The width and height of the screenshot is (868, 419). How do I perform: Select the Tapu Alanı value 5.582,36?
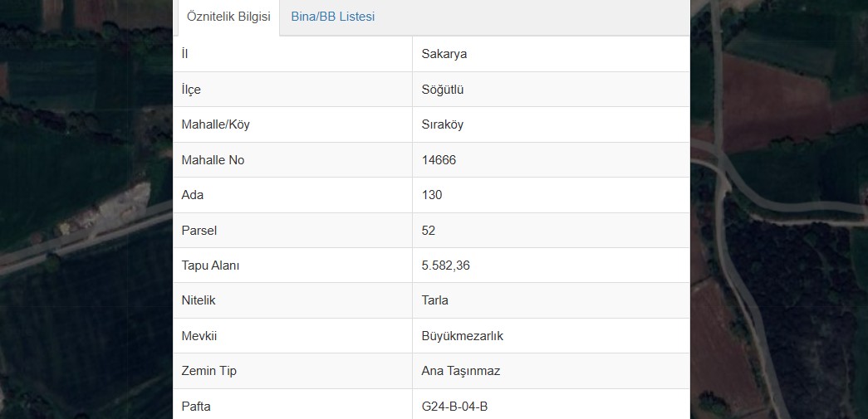click(x=445, y=266)
